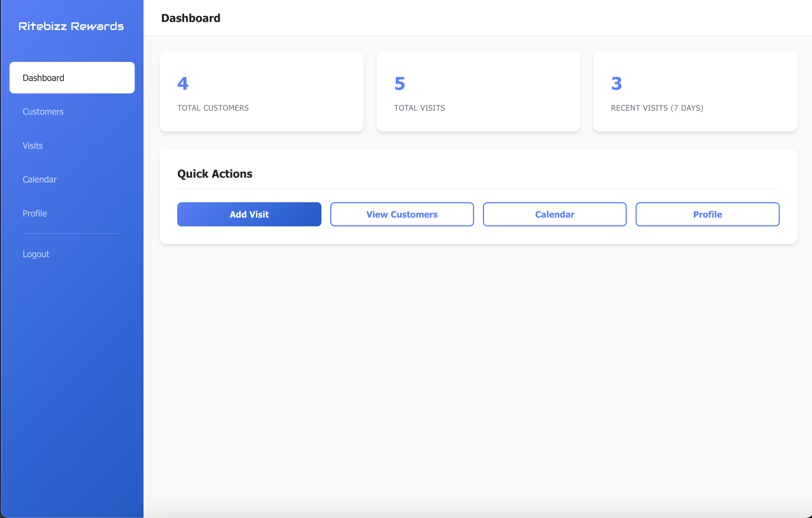The width and height of the screenshot is (812, 518).
Task: Click the Ritebizz Rewards logo text
Action: click(x=71, y=26)
